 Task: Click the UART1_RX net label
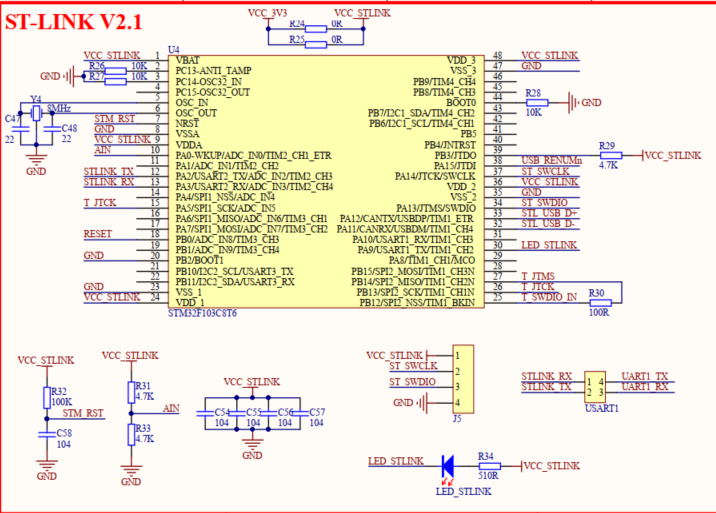(645, 386)
